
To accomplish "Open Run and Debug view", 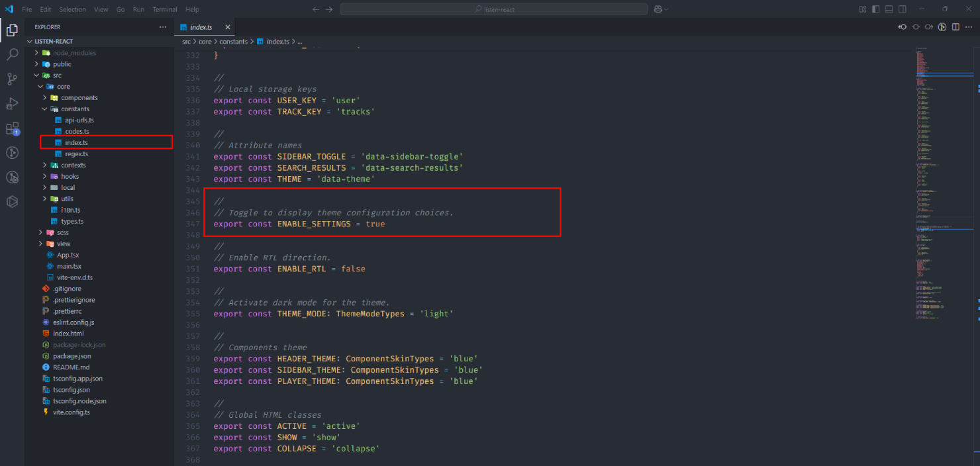I will (x=12, y=103).
